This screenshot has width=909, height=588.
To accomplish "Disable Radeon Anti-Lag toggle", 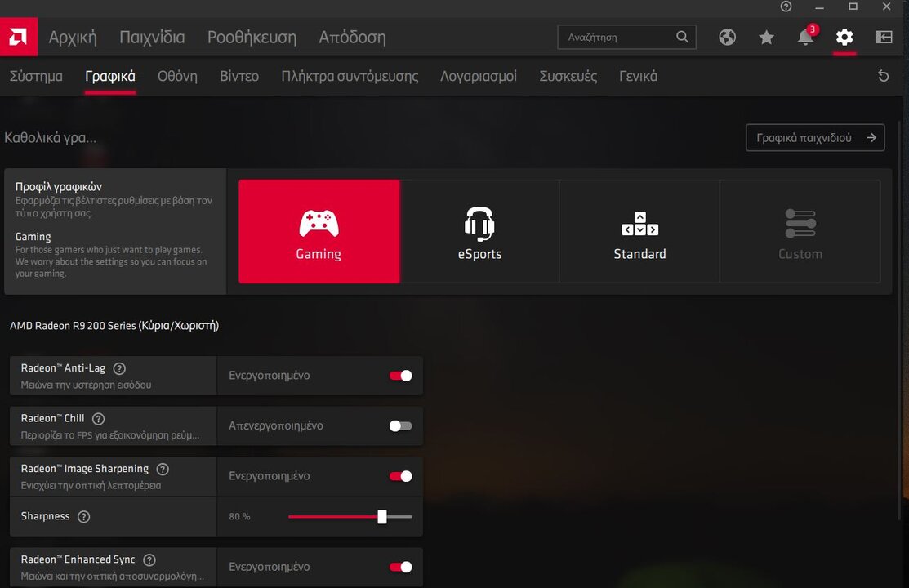I will (400, 376).
